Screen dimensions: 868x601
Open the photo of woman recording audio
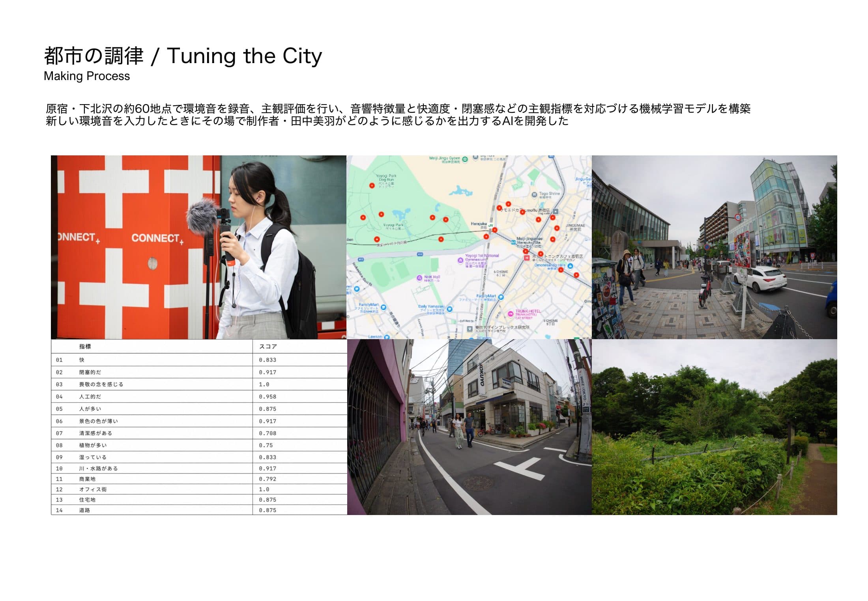[x=199, y=247]
